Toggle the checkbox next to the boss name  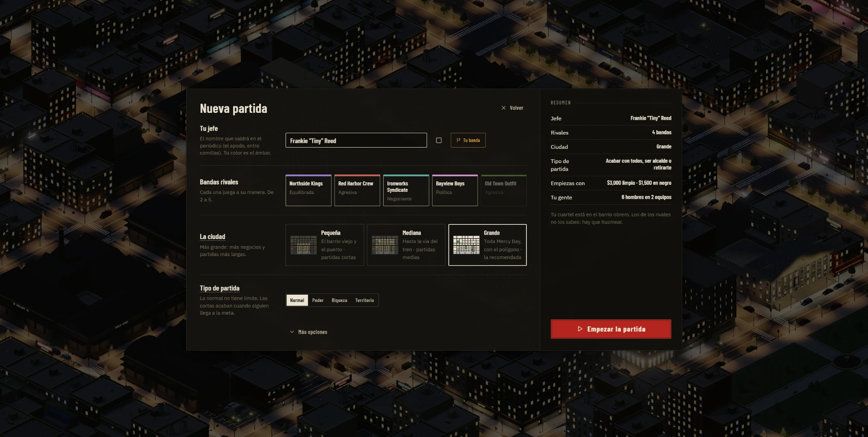pos(439,140)
